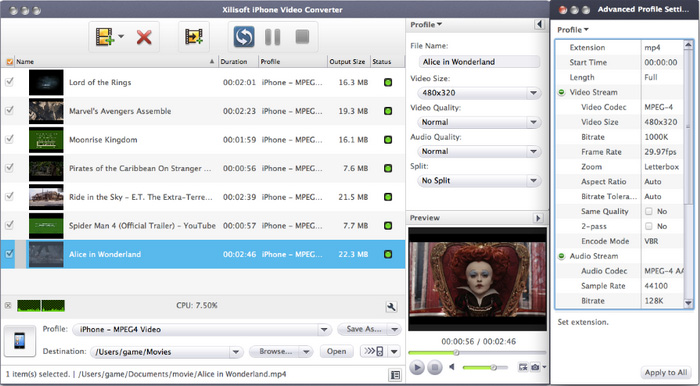
Task: Open the Save As arrow menu
Action: (394, 329)
